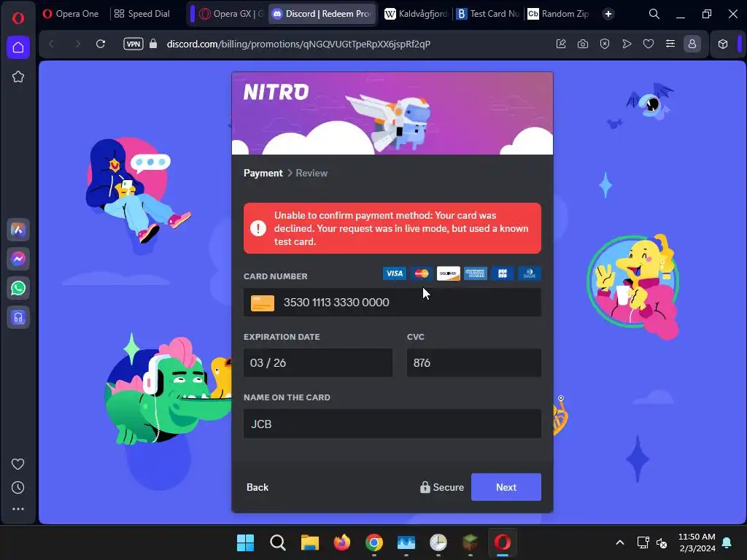Viewport: 747px width, 560px height.
Task: Open File Explorer from taskbar
Action: pyautogui.click(x=309, y=542)
